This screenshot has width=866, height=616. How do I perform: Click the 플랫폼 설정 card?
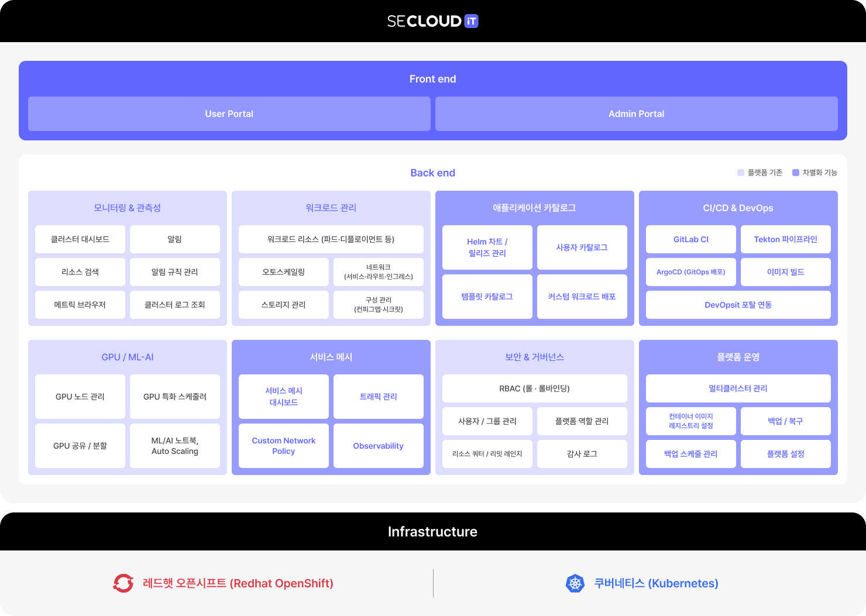pos(786,454)
